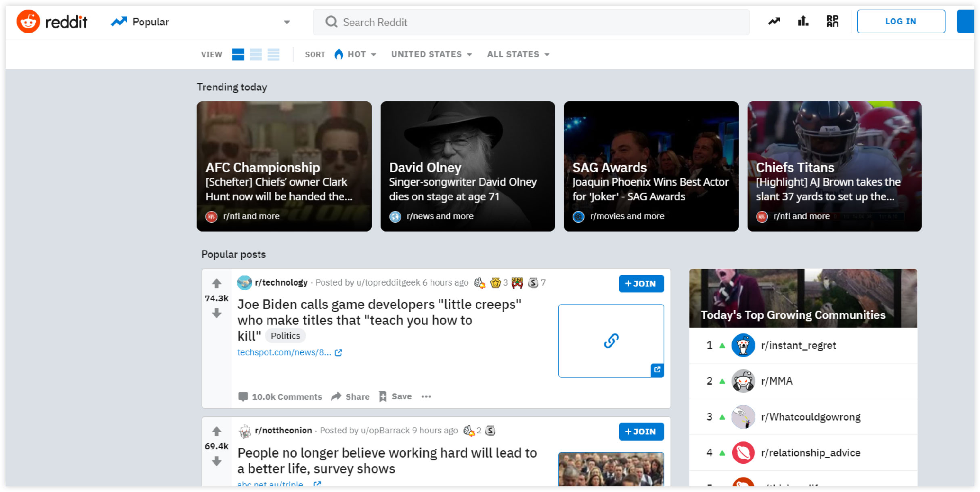Downvote the working hard survey post
Viewport: 980px width, 492px height.
[217, 461]
